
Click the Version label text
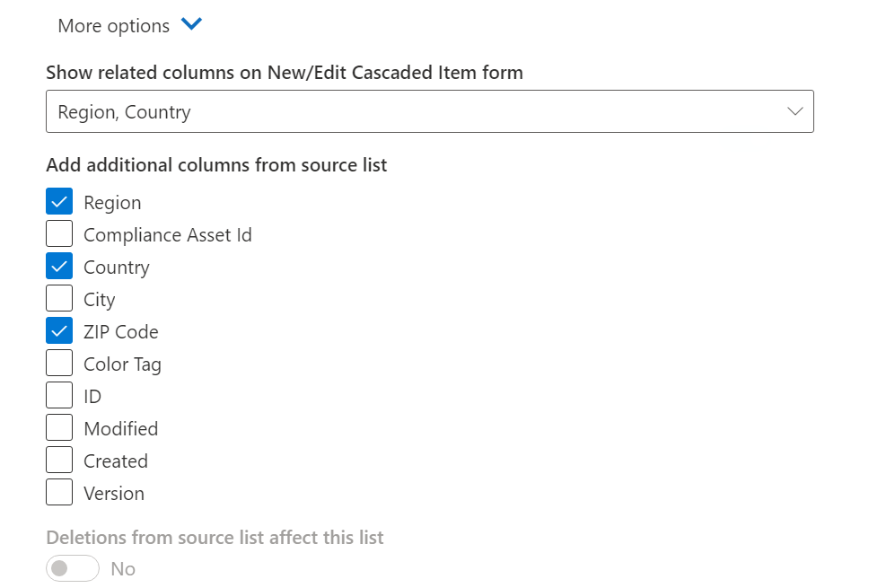(x=114, y=494)
